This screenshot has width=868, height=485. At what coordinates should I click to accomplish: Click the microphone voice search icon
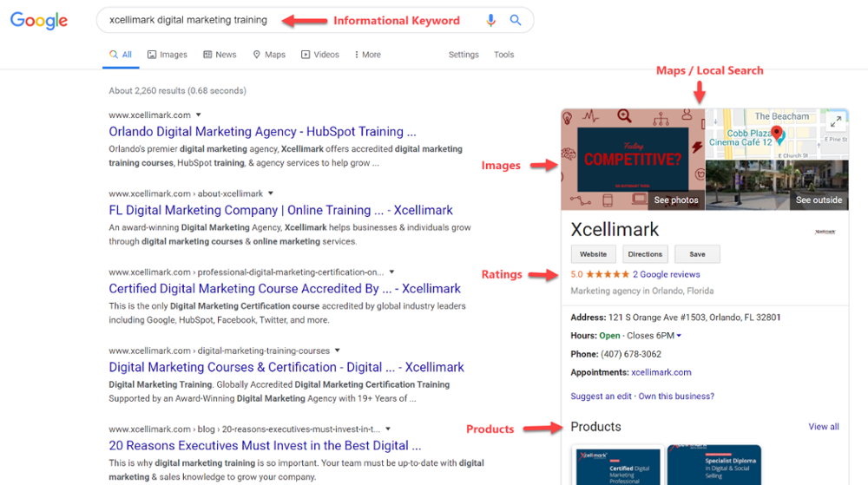coord(490,21)
